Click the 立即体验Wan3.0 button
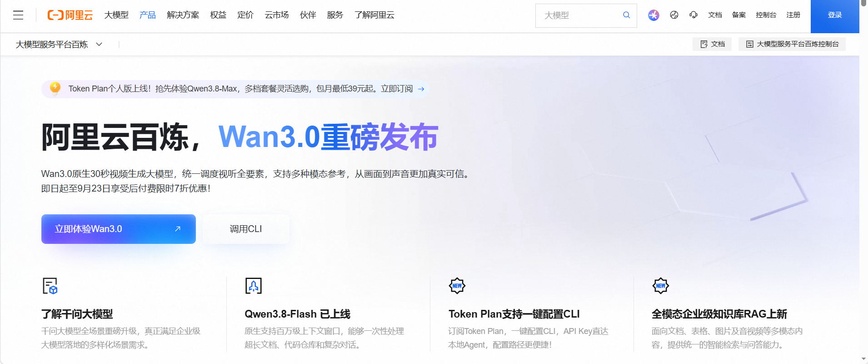Screen dimensions: 868x364 (119, 229)
